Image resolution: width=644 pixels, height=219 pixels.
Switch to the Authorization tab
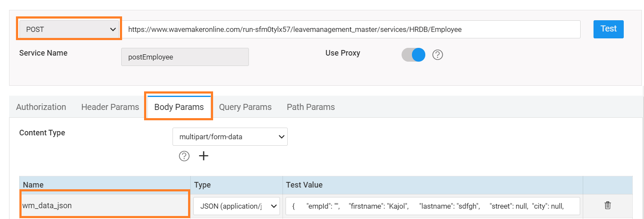41,107
